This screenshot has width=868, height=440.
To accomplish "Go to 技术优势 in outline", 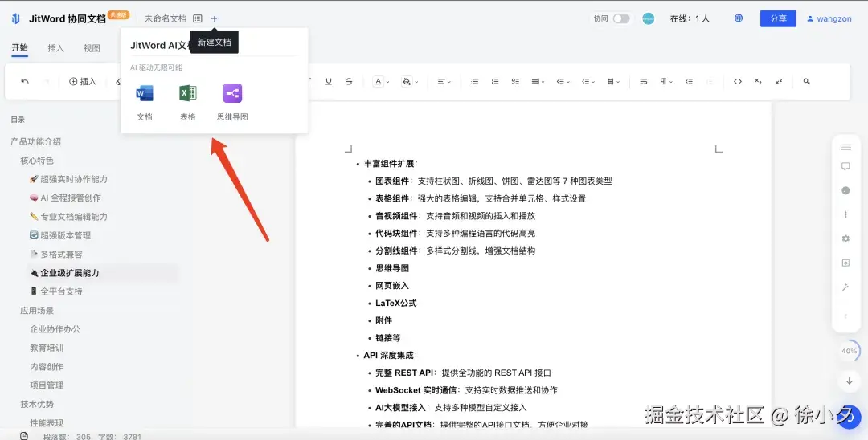I will coord(37,404).
